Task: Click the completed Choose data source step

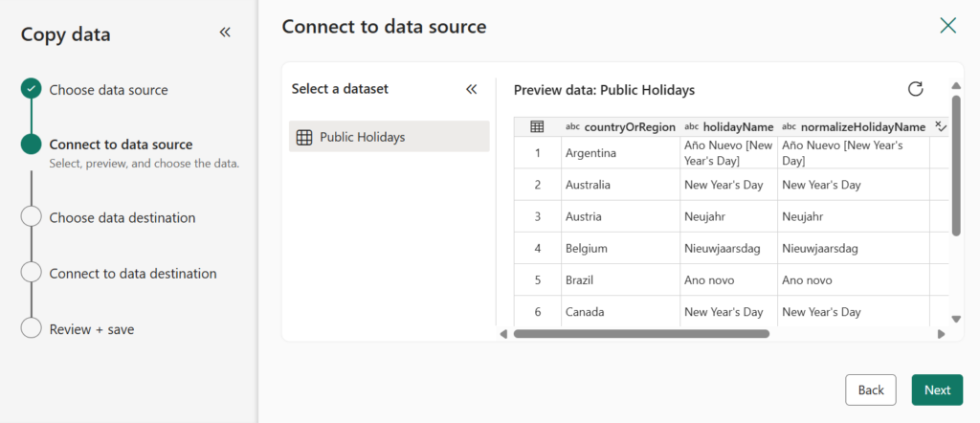Action: click(x=108, y=90)
